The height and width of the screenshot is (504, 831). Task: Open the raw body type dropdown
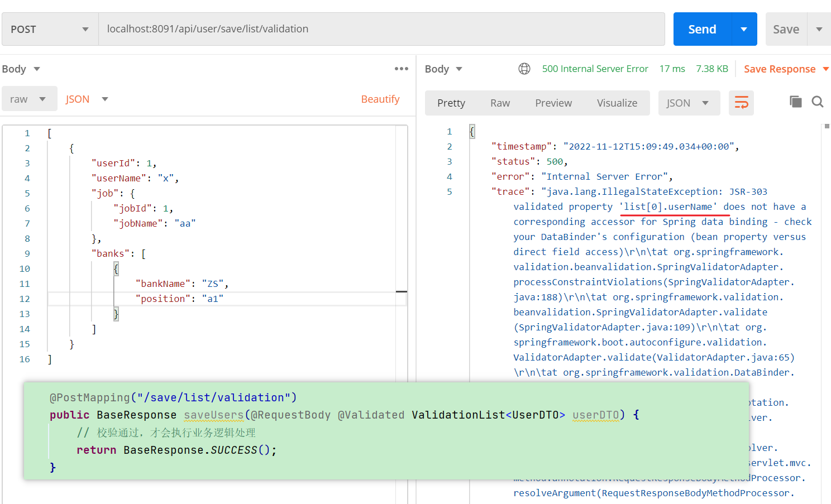(x=29, y=99)
